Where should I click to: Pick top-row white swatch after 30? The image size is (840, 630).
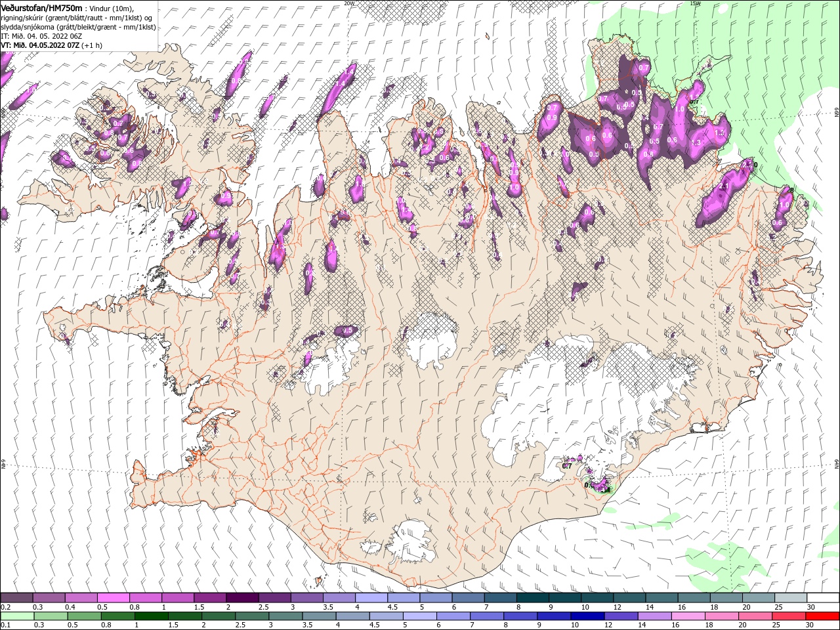[824, 597]
